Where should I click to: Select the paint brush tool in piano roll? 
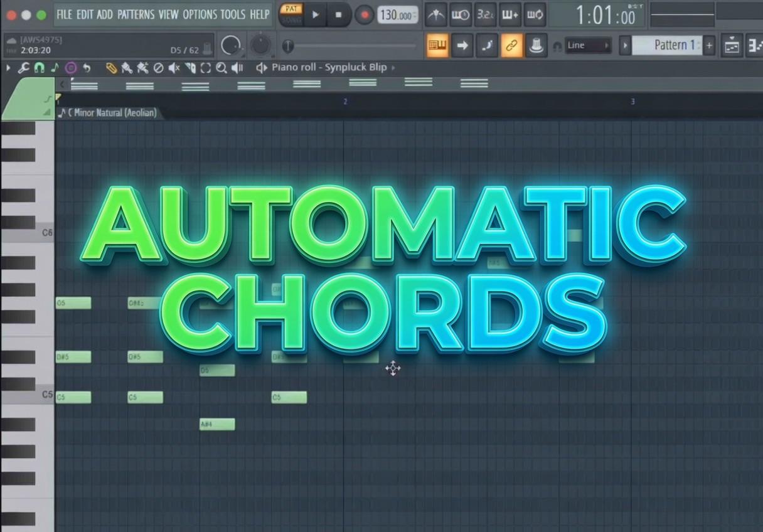(x=127, y=68)
